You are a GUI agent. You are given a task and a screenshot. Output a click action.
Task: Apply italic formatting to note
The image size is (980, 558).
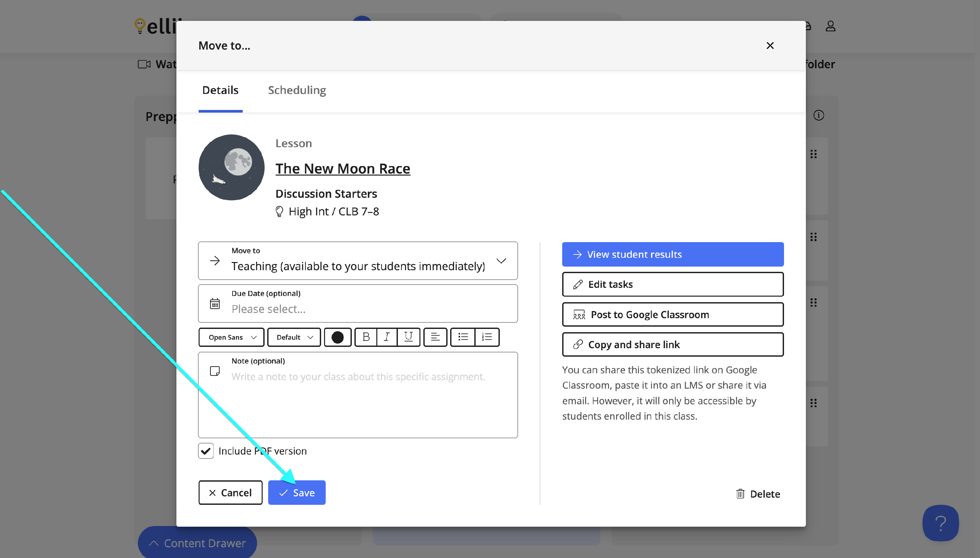(387, 337)
